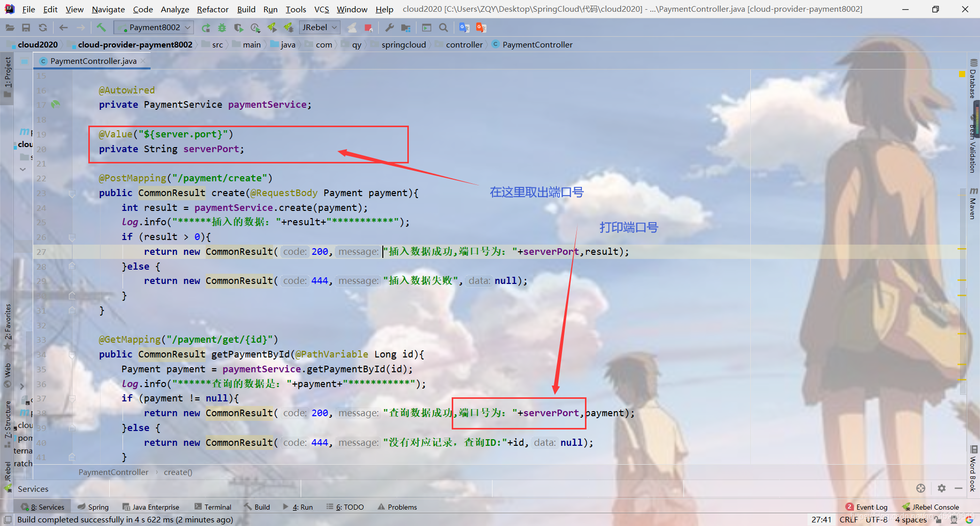Run Payment8002 with the green run icon

click(x=206, y=28)
